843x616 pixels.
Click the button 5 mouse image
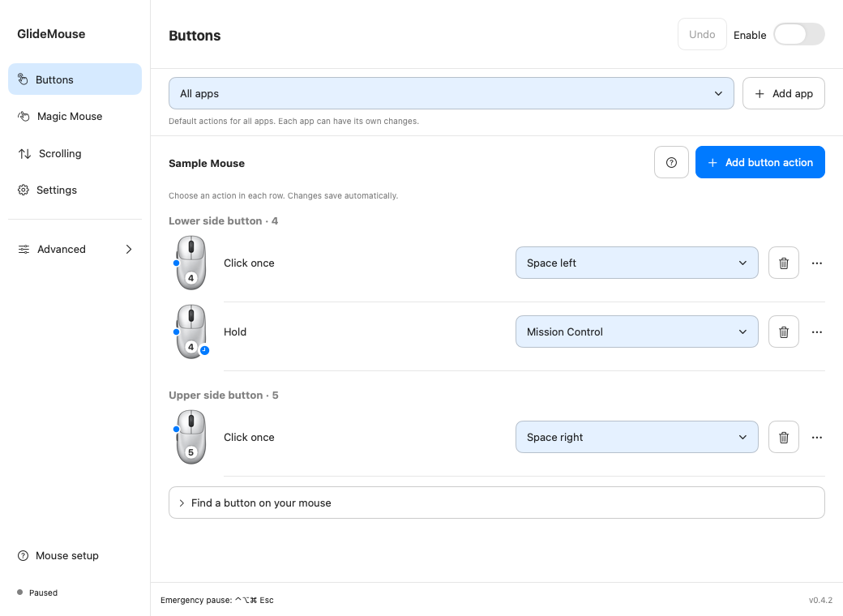[190, 437]
